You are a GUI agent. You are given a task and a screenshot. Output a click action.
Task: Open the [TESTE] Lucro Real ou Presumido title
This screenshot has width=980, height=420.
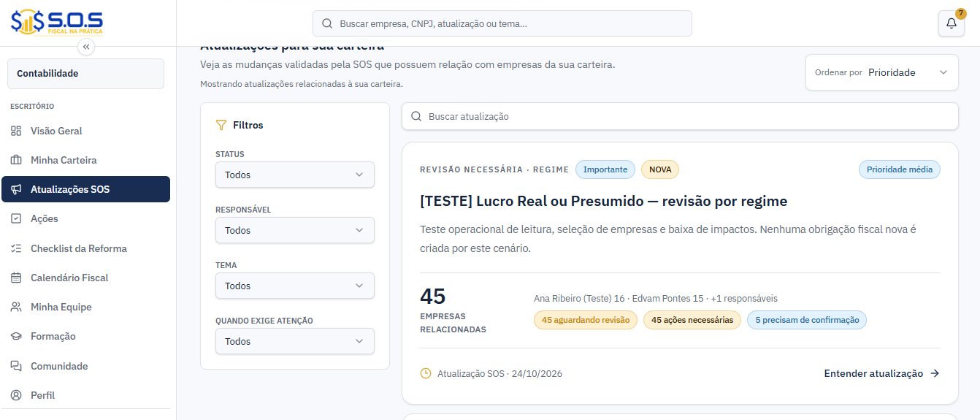pos(604,201)
